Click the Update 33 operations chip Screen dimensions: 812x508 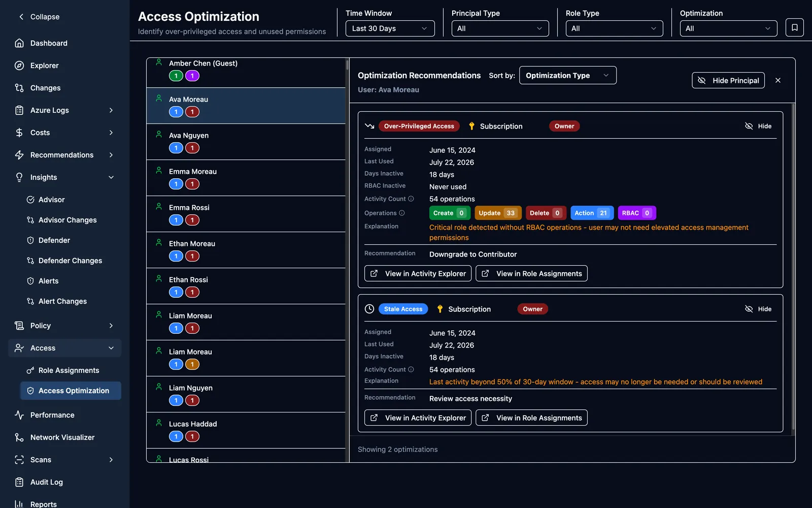tap(498, 213)
